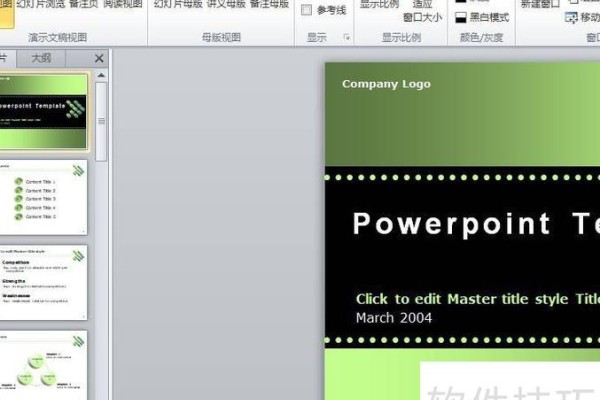
Task: Select the Content Title list slide thumbnail
Action: pyautogui.click(x=43, y=197)
